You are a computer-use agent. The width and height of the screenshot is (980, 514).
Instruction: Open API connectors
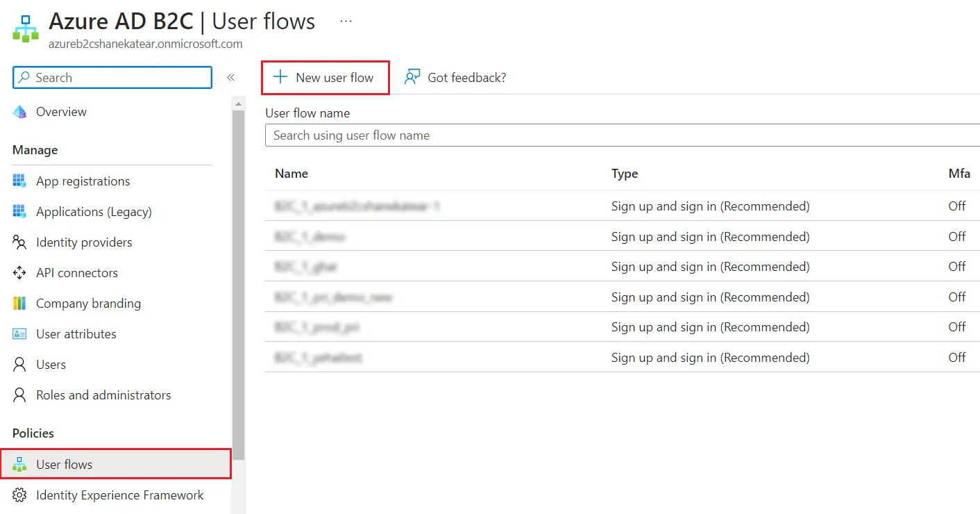(77, 273)
